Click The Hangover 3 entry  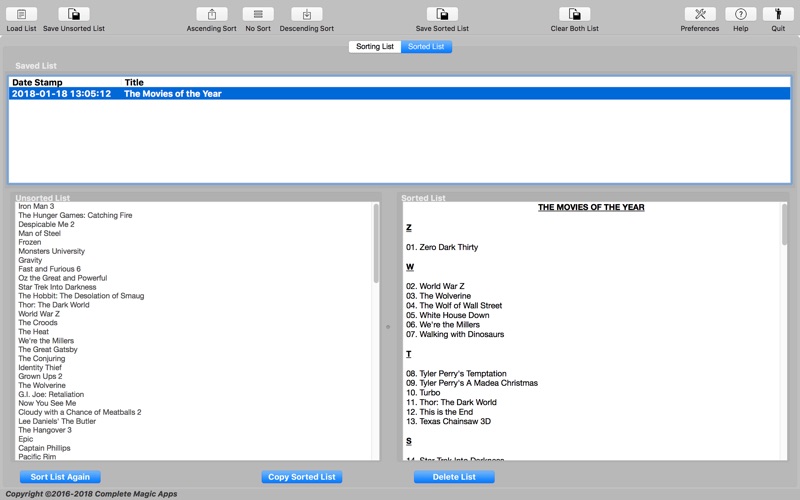[x=45, y=430]
